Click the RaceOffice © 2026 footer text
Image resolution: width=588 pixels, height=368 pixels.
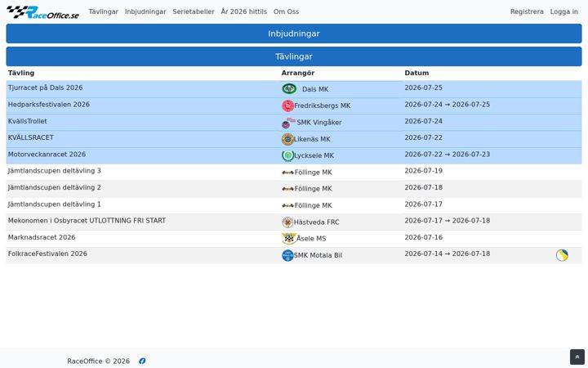tap(99, 361)
